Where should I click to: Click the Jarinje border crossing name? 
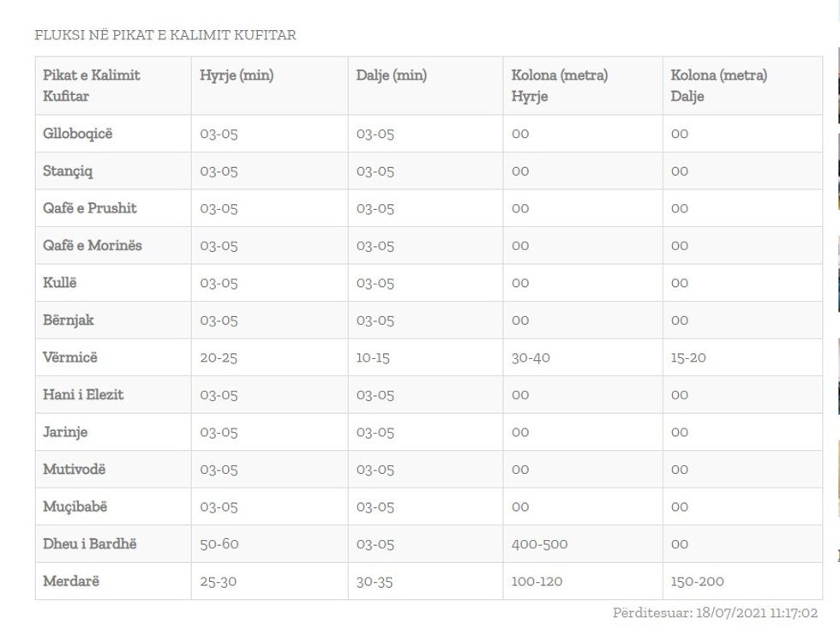point(65,432)
